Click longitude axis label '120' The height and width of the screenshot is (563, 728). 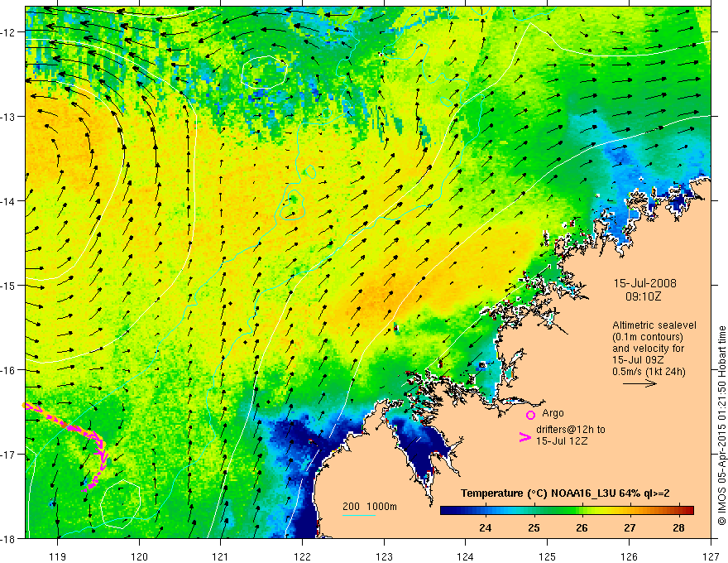pyautogui.click(x=139, y=556)
